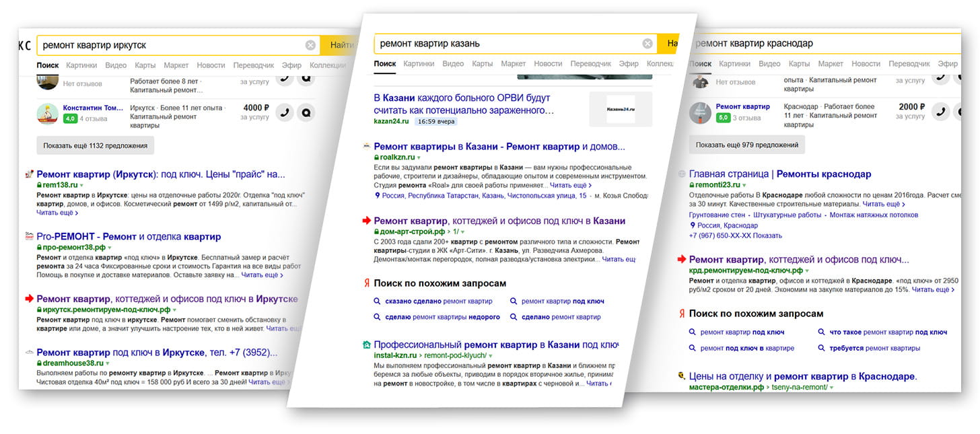This screenshot has height=434, width=980.
Task: Click the magnifier beside 'сказано сделано ремонт квартир'
Action: [378, 301]
